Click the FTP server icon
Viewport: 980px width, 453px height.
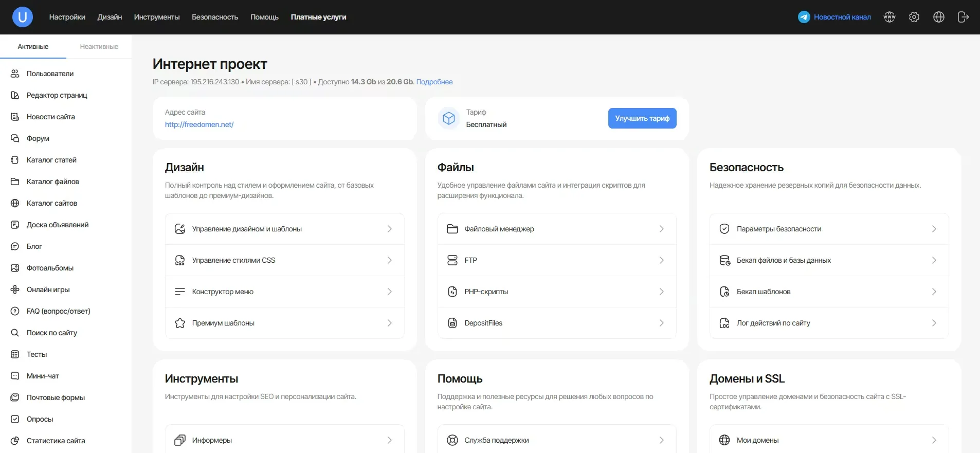(452, 260)
